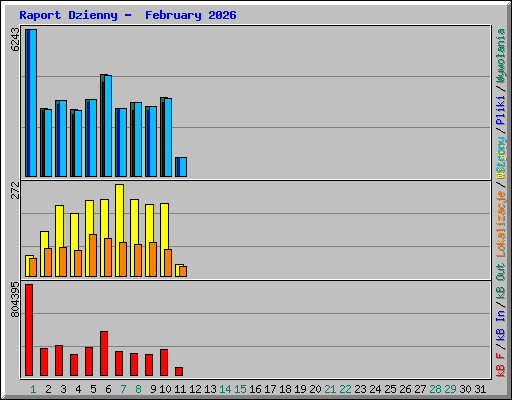This screenshot has height=400, width=512.
Task: Click the day 31 label on the axis
Action: click(480, 389)
